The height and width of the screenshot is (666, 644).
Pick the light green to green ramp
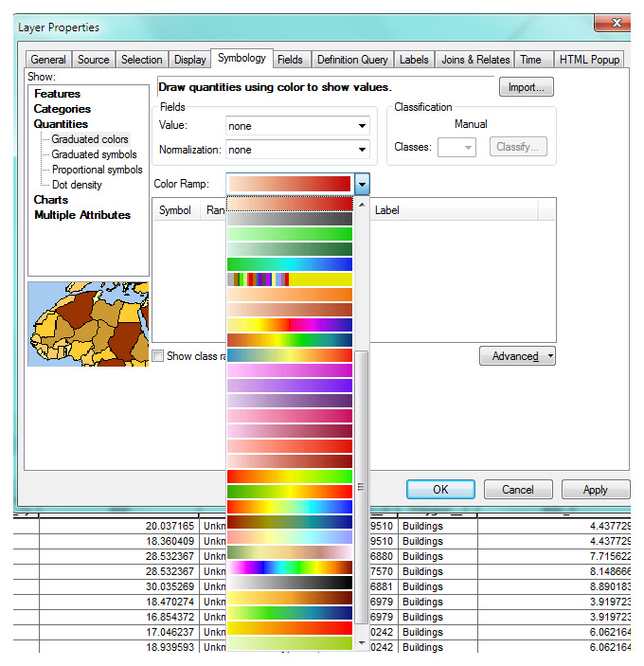[289, 234]
